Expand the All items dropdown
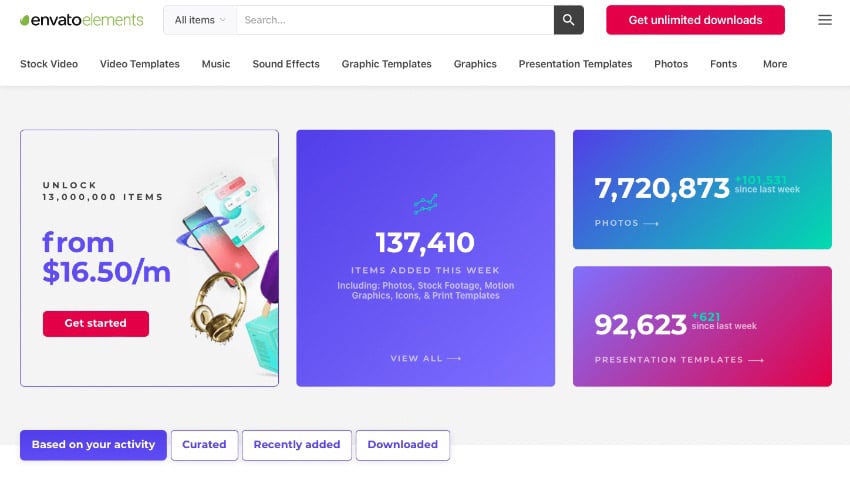This screenshot has width=850, height=491. (x=200, y=20)
